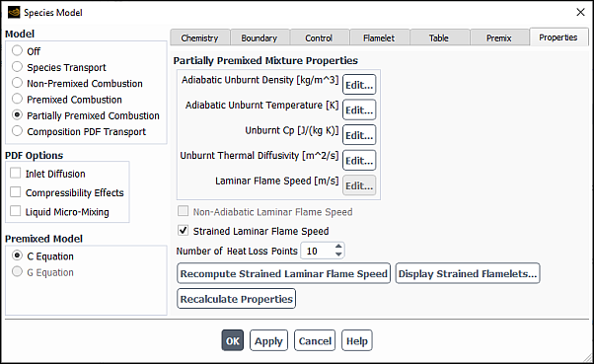Select the Off model option
Viewport: 594px width, 364px height.
17,50
